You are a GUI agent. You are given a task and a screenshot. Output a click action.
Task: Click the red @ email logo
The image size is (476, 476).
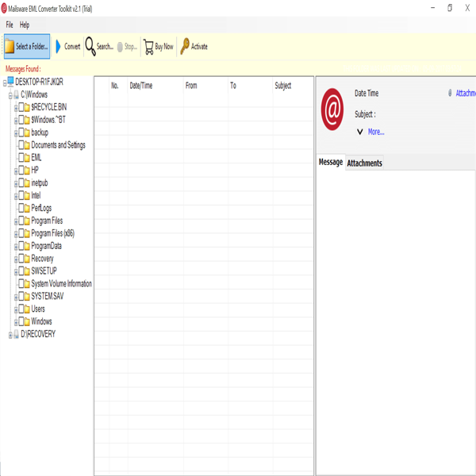[332, 109]
